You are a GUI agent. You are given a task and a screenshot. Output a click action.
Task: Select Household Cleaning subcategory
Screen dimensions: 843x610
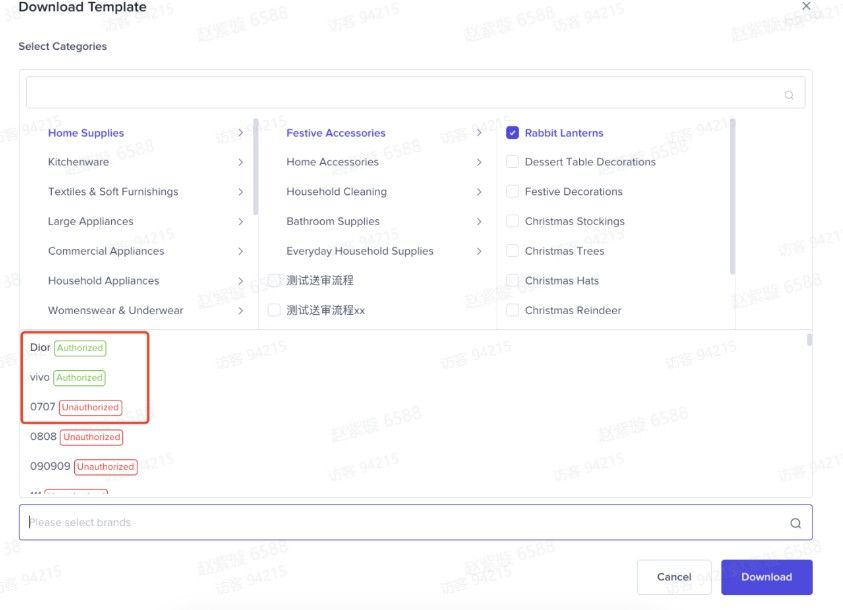click(x=336, y=192)
